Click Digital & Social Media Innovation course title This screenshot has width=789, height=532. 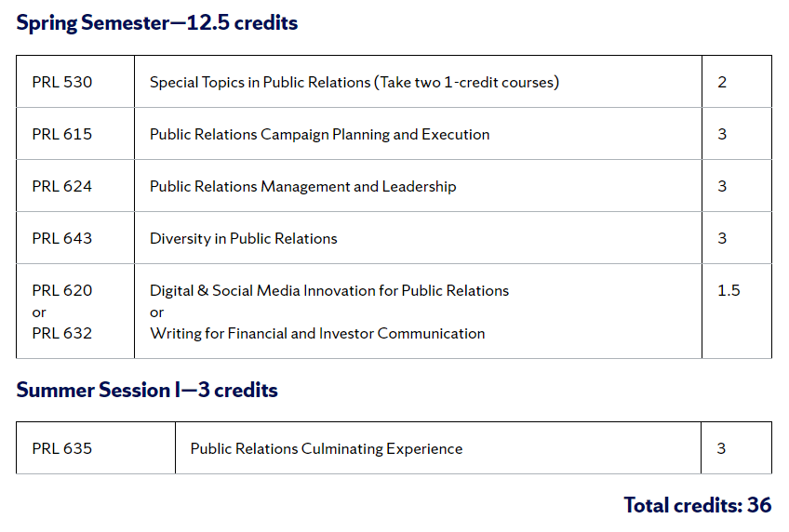328,290
